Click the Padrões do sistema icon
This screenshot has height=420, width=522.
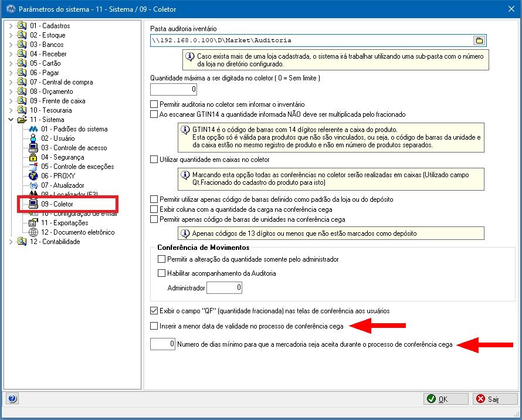pyautogui.click(x=33, y=129)
